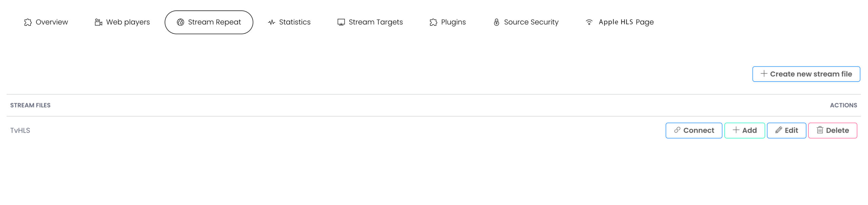Click the pencil icon in Edit
The height and width of the screenshot is (205, 868).
778,130
